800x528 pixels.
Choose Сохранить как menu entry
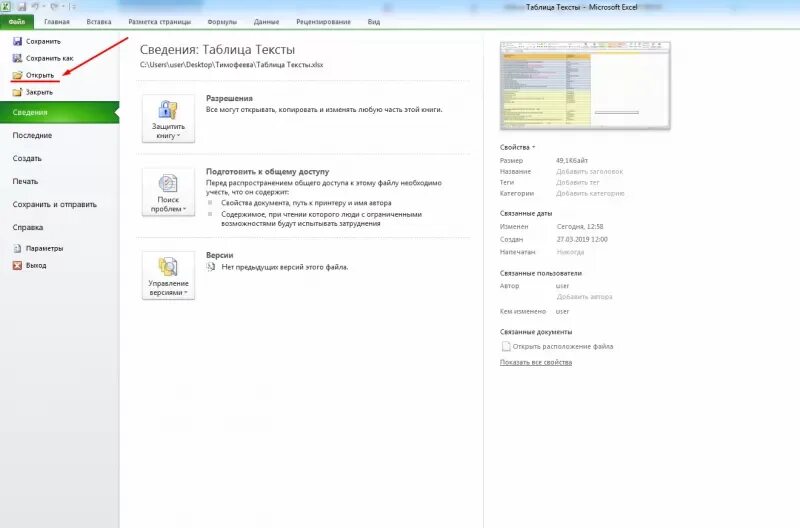(x=49, y=58)
